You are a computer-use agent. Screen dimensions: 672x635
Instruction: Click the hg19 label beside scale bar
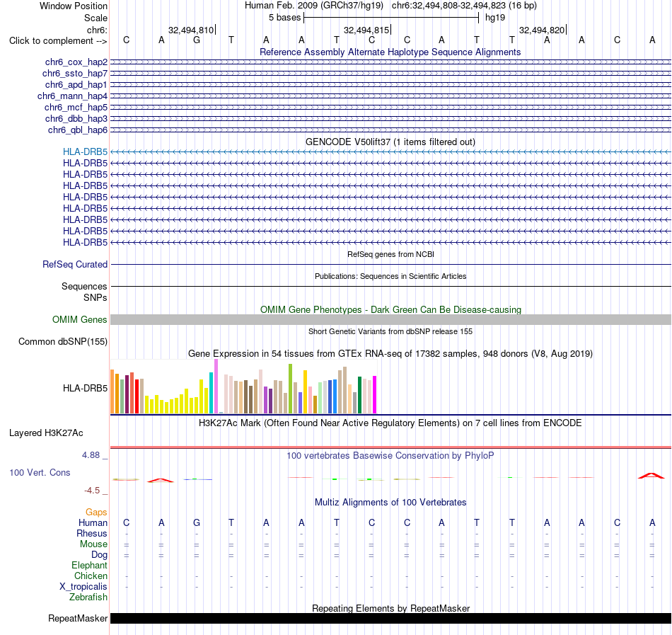tap(495, 18)
